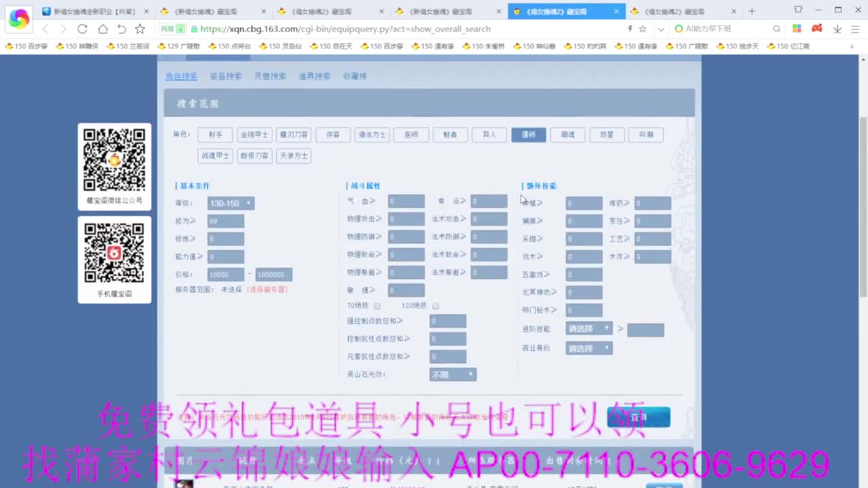868x488 pixels.
Task: Open the colorful apps grid icon
Action: 797,29
